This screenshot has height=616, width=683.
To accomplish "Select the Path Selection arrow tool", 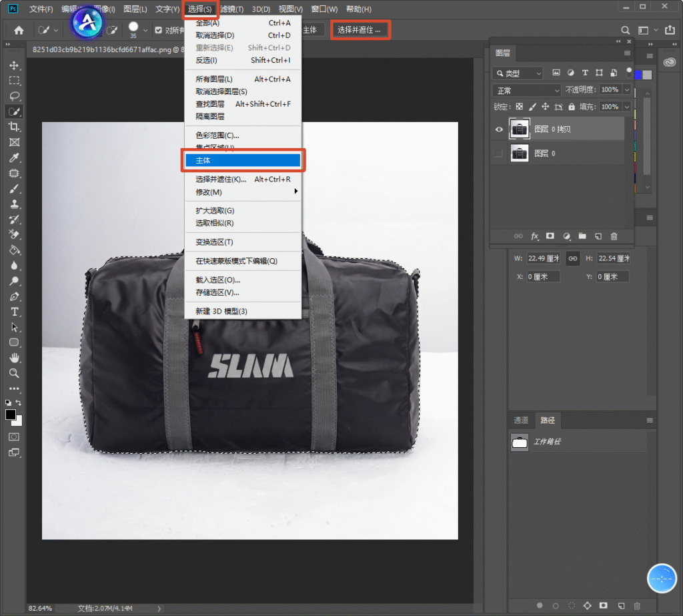I will [14, 327].
